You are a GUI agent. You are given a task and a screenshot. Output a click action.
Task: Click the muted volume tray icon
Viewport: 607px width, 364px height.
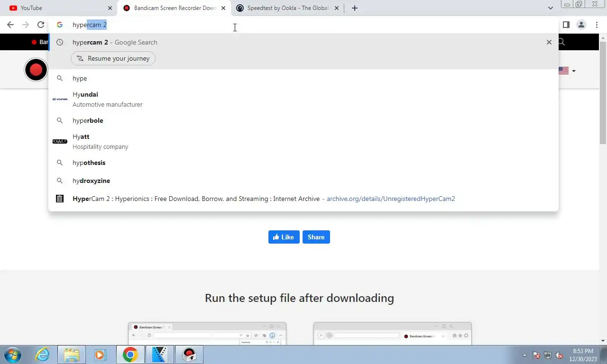559,355
